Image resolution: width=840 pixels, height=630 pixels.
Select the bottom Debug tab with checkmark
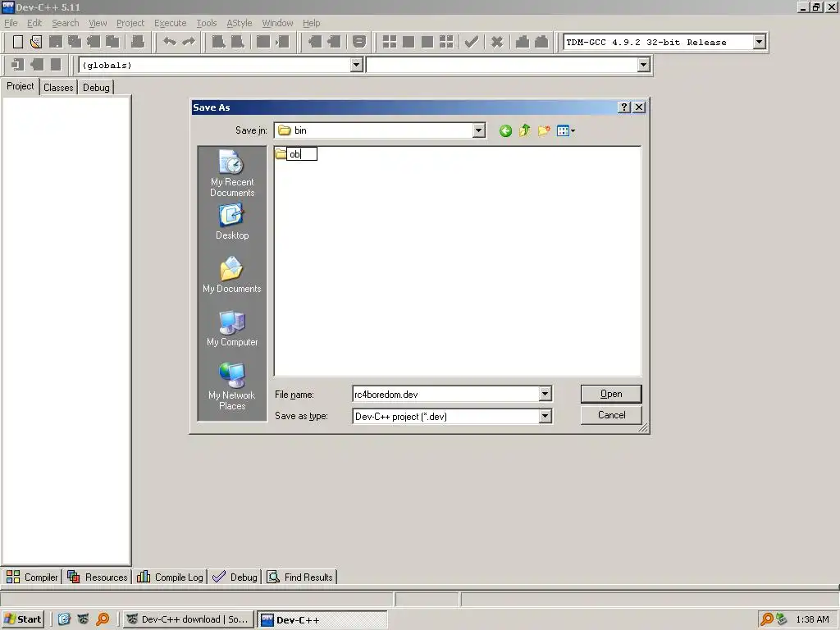tap(235, 577)
